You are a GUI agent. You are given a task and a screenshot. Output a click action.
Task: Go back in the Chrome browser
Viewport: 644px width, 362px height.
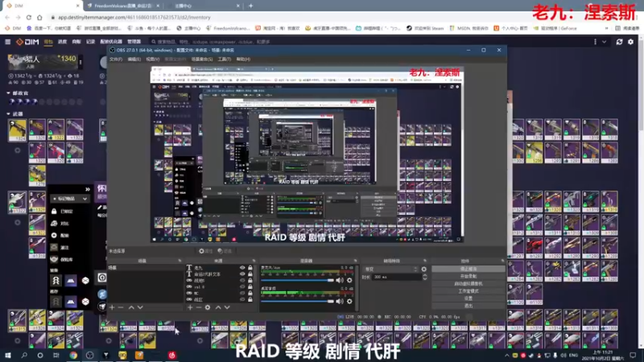pos(7,17)
